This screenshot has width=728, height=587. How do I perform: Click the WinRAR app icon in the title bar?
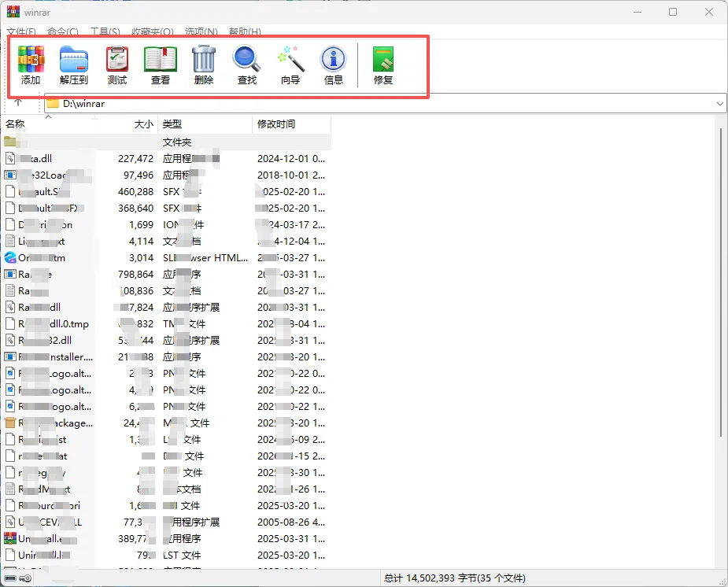(13, 12)
